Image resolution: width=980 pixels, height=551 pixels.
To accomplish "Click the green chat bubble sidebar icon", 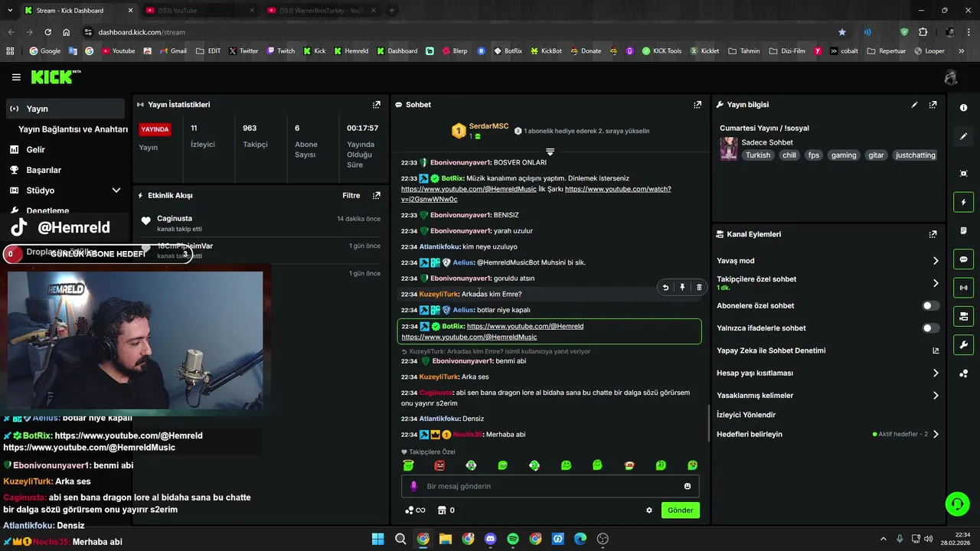I will pos(963,259).
